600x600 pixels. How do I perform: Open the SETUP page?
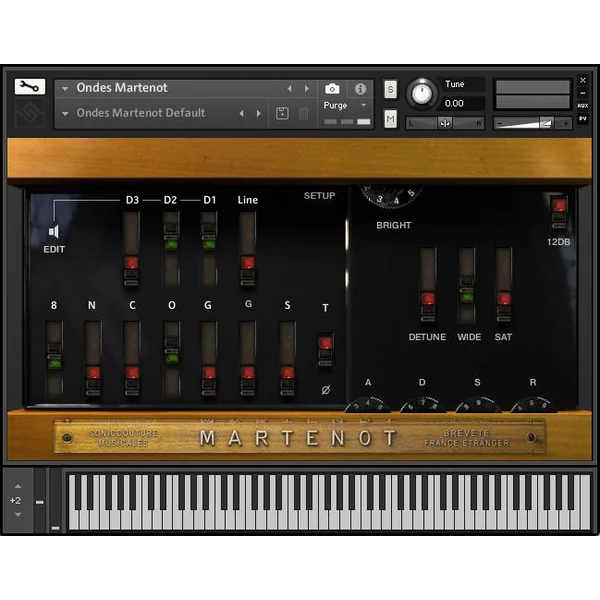click(x=320, y=196)
